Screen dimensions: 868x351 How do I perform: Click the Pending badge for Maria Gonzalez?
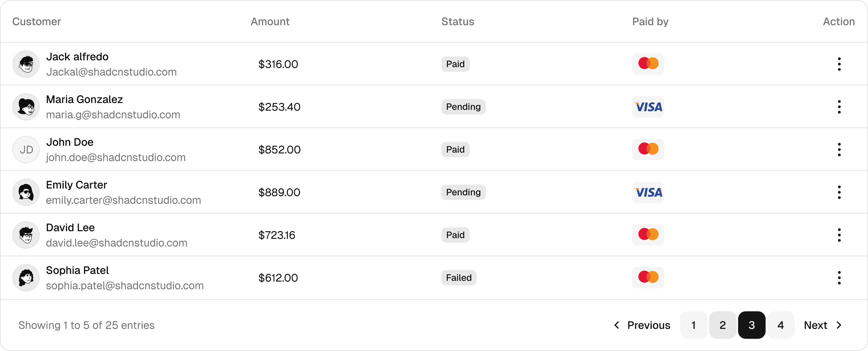click(463, 107)
